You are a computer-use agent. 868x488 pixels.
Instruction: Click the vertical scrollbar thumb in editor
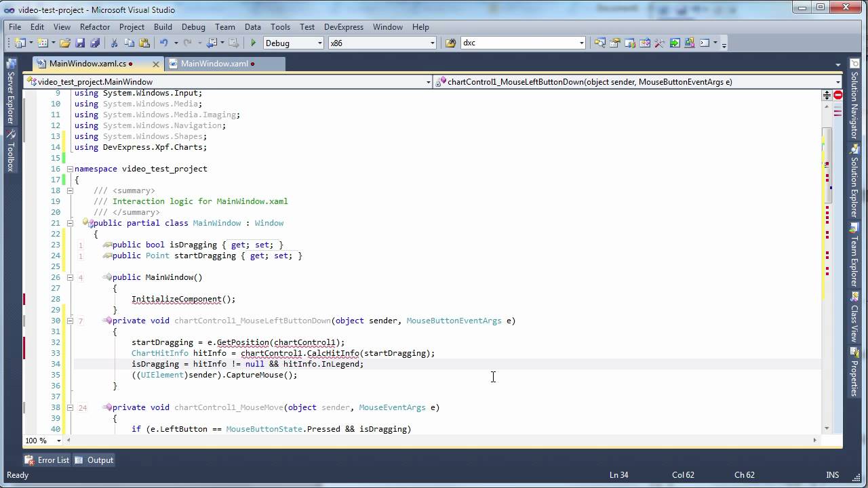click(827, 165)
